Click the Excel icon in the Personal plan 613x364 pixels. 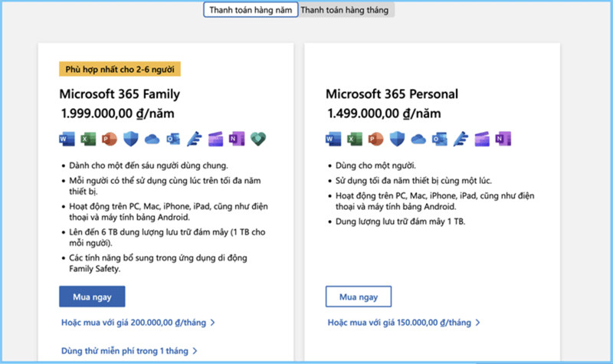[x=355, y=139]
